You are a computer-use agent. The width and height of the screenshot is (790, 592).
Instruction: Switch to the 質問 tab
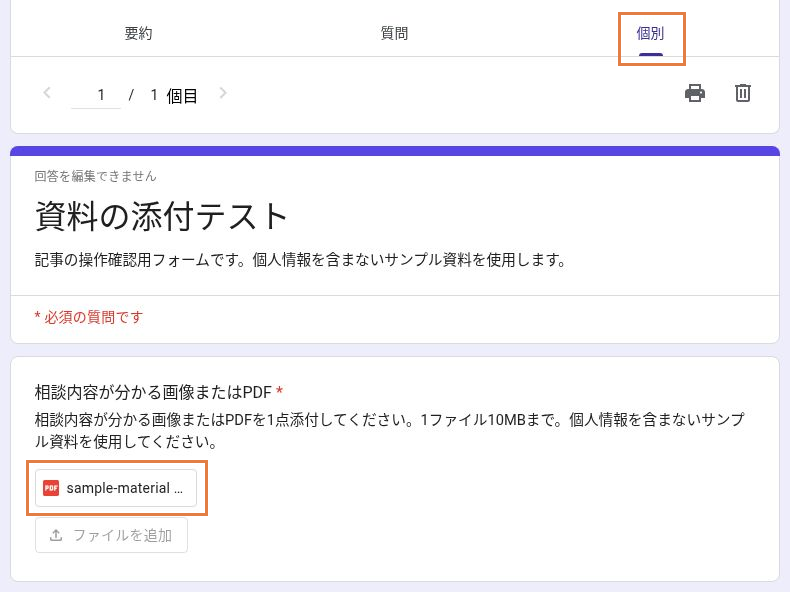pos(394,33)
